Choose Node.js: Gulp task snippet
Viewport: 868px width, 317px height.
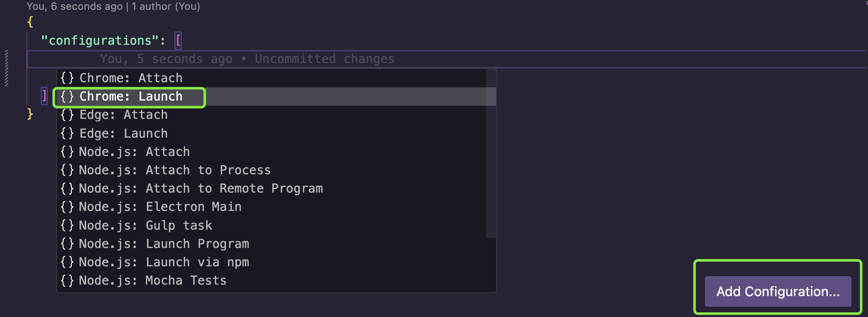click(x=145, y=225)
